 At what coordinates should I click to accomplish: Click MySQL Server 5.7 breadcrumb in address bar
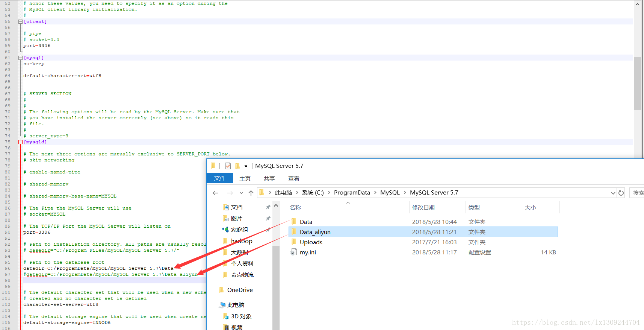tap(434, 193)
